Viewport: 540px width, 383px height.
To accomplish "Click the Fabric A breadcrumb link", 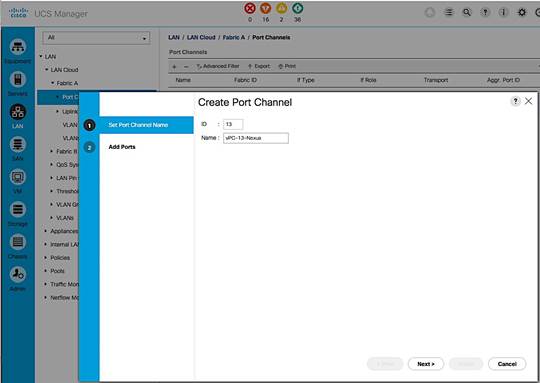I will pyautogui.click(x=234, y=37).
